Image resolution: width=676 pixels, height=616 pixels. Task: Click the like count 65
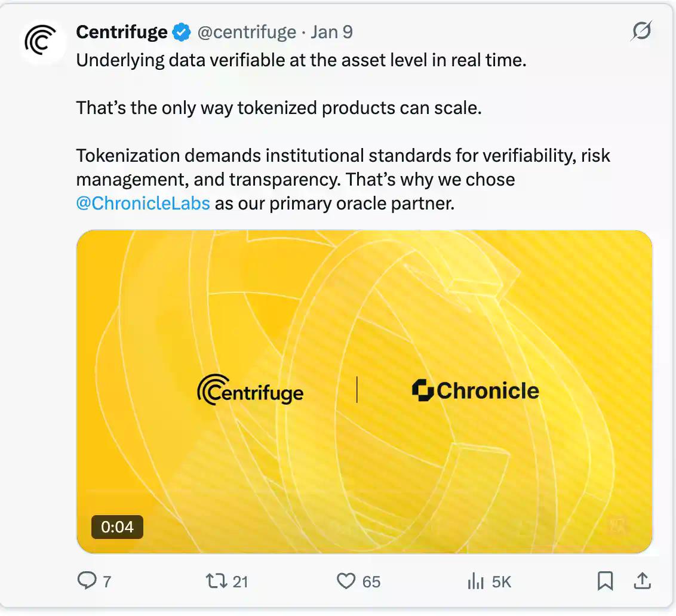371,581
